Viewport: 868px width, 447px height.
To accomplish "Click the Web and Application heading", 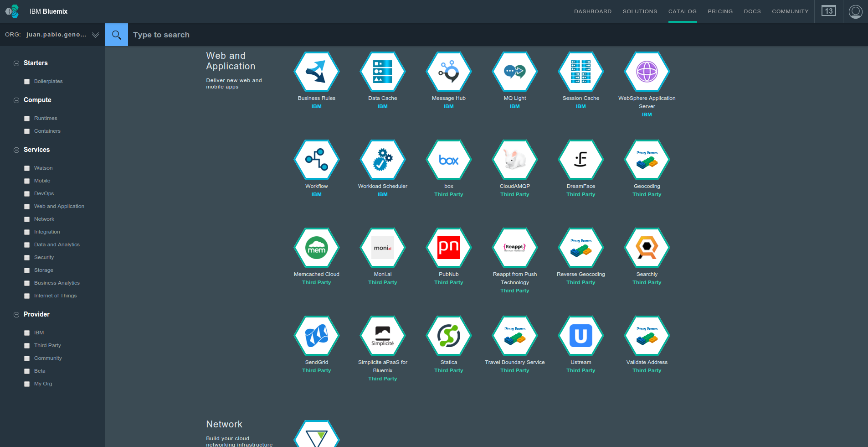I will (231, 61).
